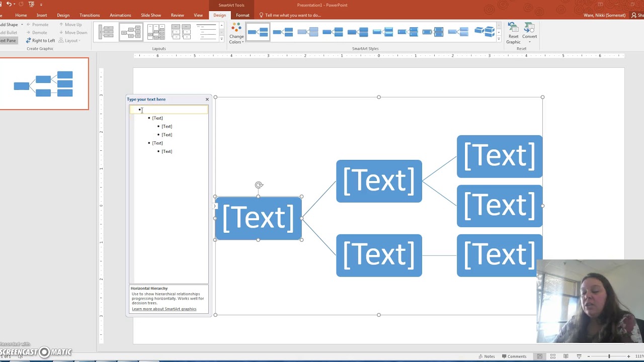This screenshot has height=362, width=644.
Task: Apply the fourth SmartArt style thumbnail
Action: [333, 32]
